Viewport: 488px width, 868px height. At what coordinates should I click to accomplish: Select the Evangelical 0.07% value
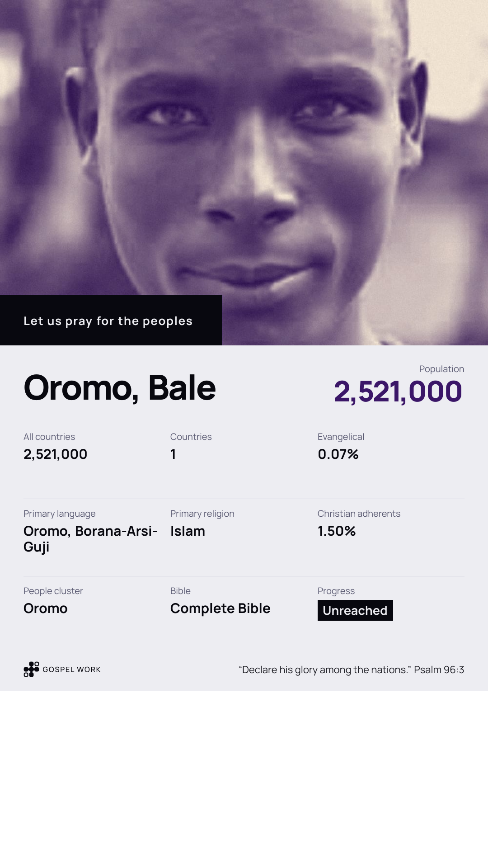point(338,454)
